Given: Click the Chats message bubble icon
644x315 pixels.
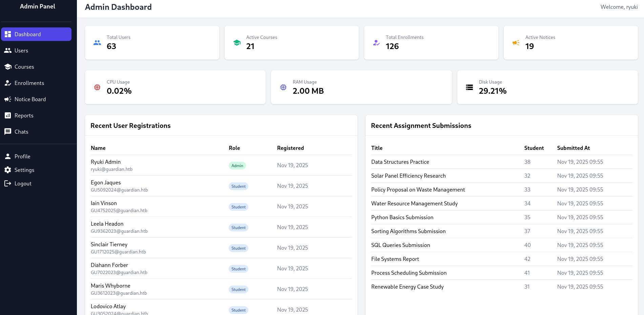Looking at the screenshot, I should 8,131.
